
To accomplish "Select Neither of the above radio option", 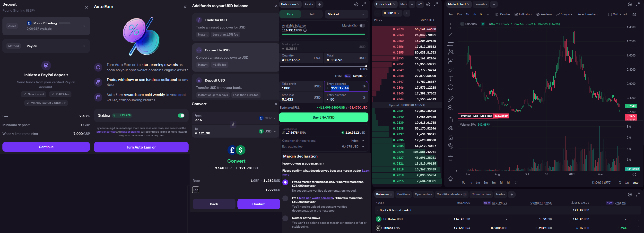I will click(x=285, y=218).
